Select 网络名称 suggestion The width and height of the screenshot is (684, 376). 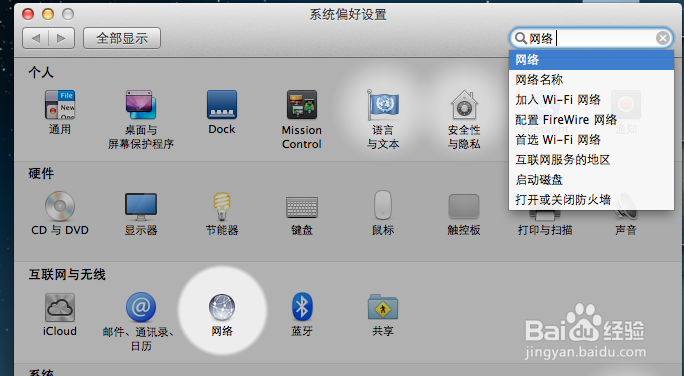pos(592,80)
